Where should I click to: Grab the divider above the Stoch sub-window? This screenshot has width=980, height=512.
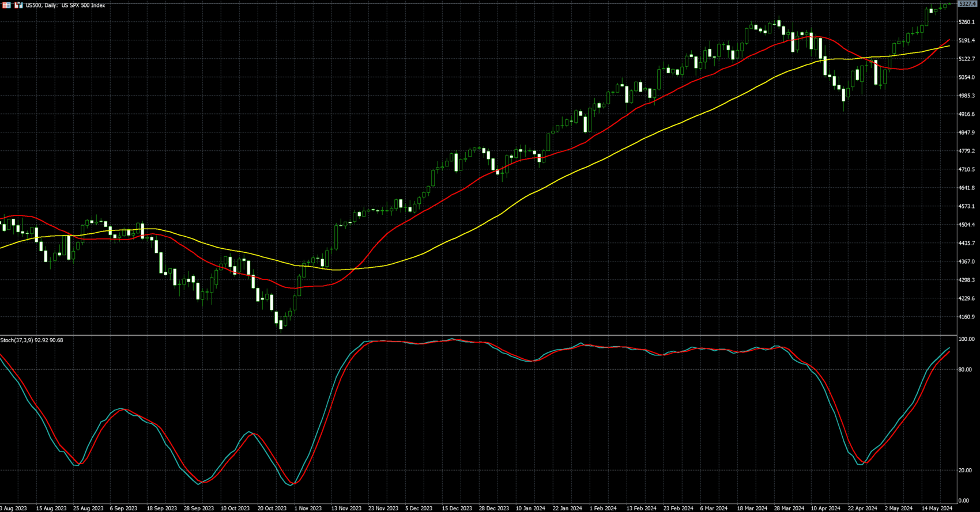(478, 335)
